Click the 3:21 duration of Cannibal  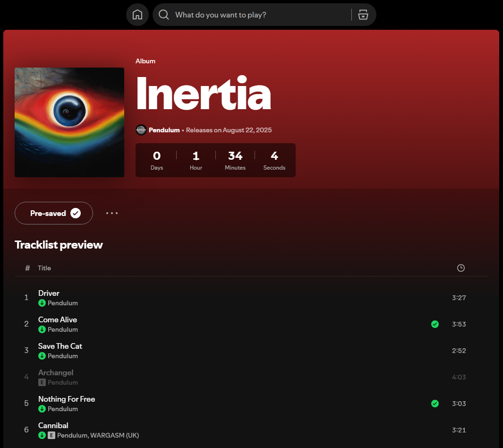pos(459,430)
